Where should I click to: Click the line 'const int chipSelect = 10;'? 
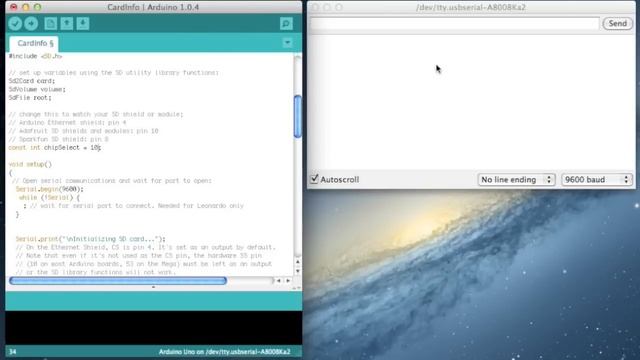click(55, 148)
